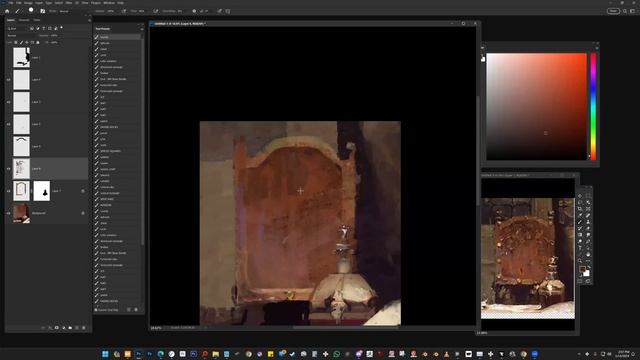
Task: Select the Crop tool
Action: click(x=580, y=209)
